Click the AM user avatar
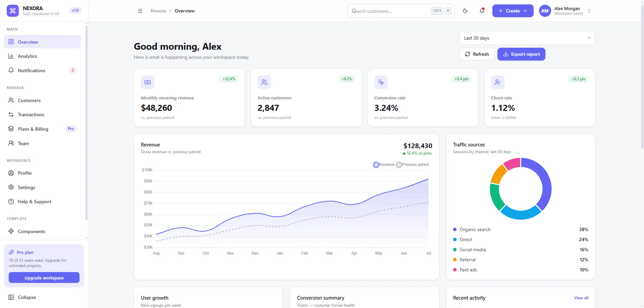 (x=545, y=11)
